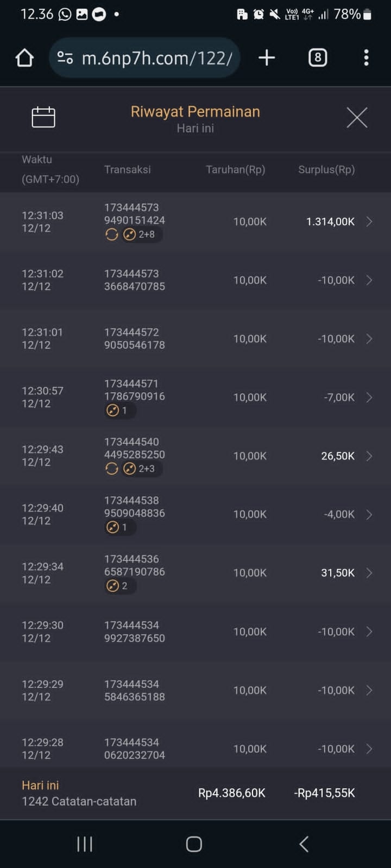Screen dimensions: 391x868
Task: Close the Riwayat Permainan panel
Action: pos(357,117)
